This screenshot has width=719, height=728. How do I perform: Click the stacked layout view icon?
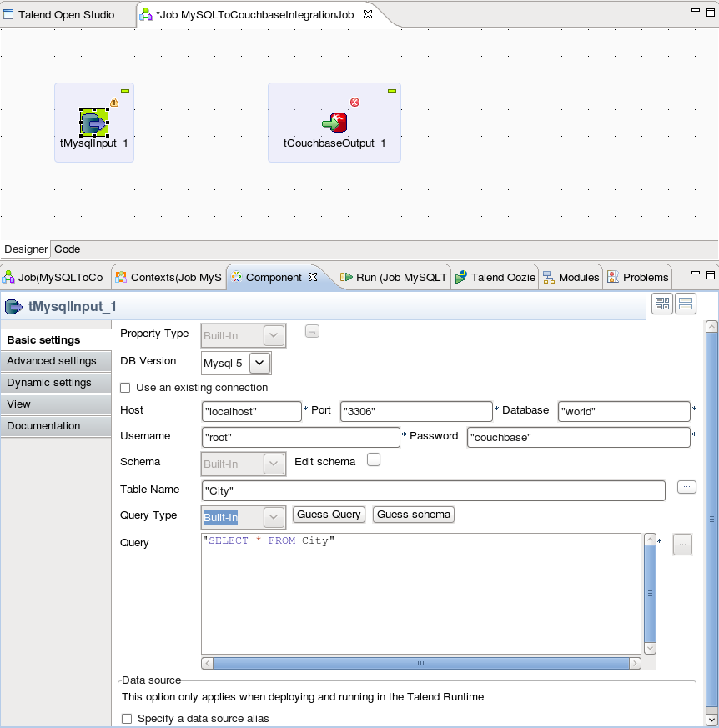click(x=686, y=304)
